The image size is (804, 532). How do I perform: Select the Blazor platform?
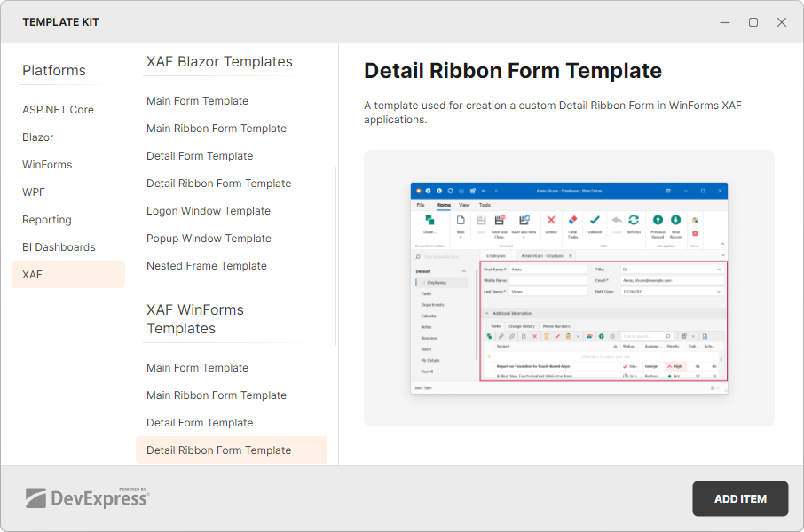(x=37, y=137)
